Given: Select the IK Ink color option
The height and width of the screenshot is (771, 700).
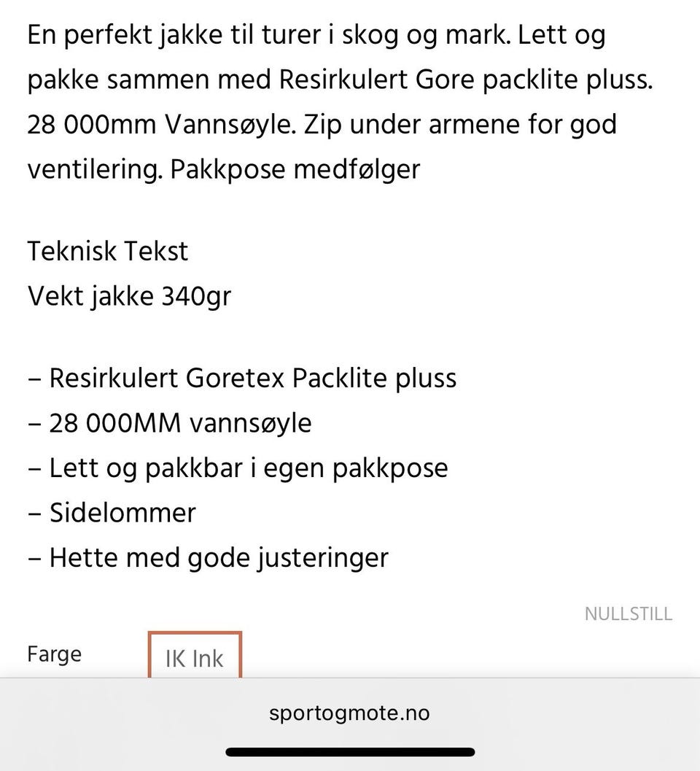Looking at the screenshot, I should pyautogui.click(x=195, y=657).
